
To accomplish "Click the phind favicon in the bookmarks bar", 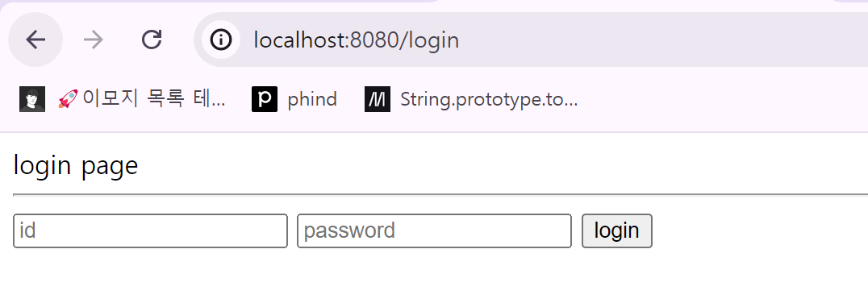I will [264, 99].
